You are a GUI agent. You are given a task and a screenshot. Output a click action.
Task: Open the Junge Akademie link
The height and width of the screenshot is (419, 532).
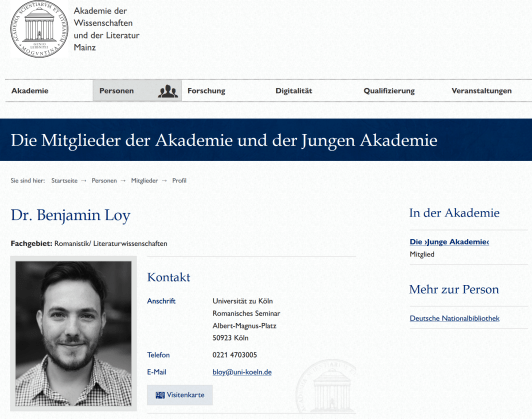point(449,242)
